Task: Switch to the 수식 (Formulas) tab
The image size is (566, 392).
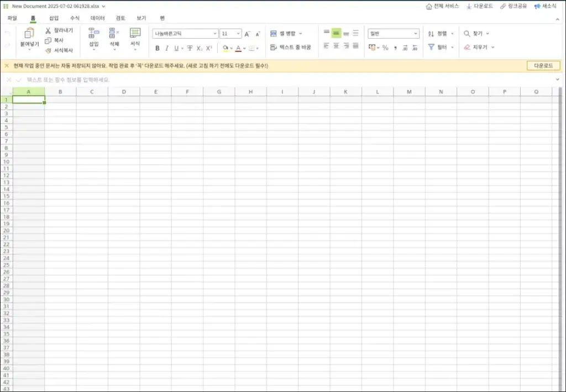Action: coord(75,18)
